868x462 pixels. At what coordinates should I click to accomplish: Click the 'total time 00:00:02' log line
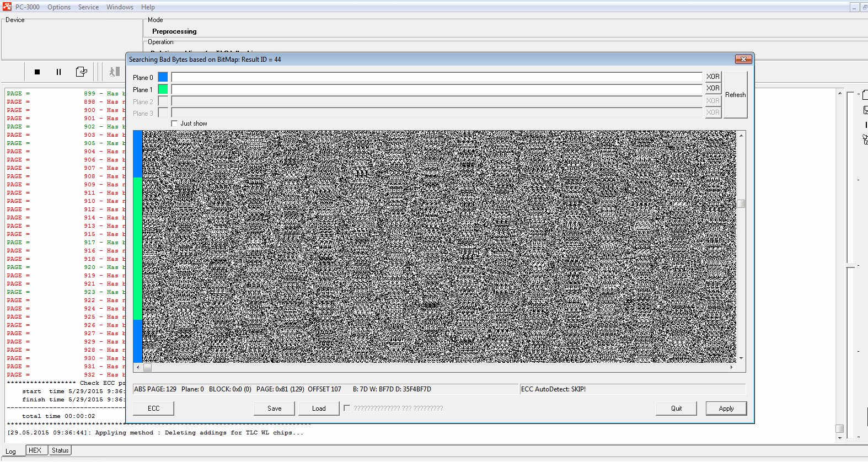click(58, 416)
